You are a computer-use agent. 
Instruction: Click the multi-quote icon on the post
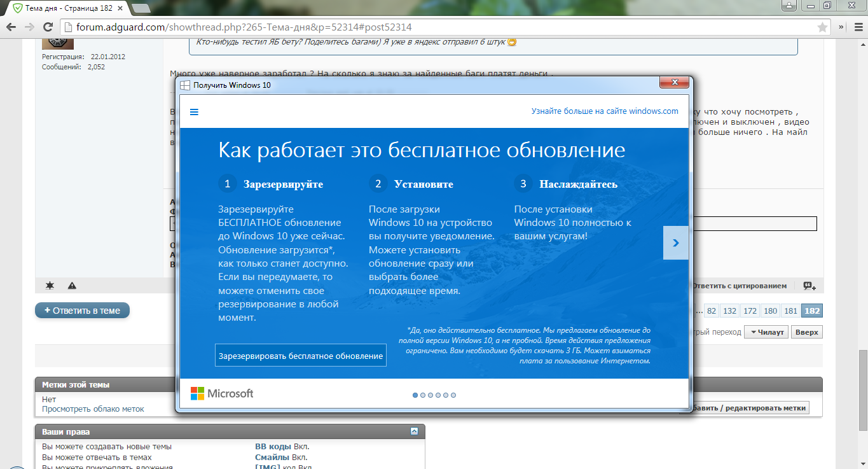pos(809,286)
